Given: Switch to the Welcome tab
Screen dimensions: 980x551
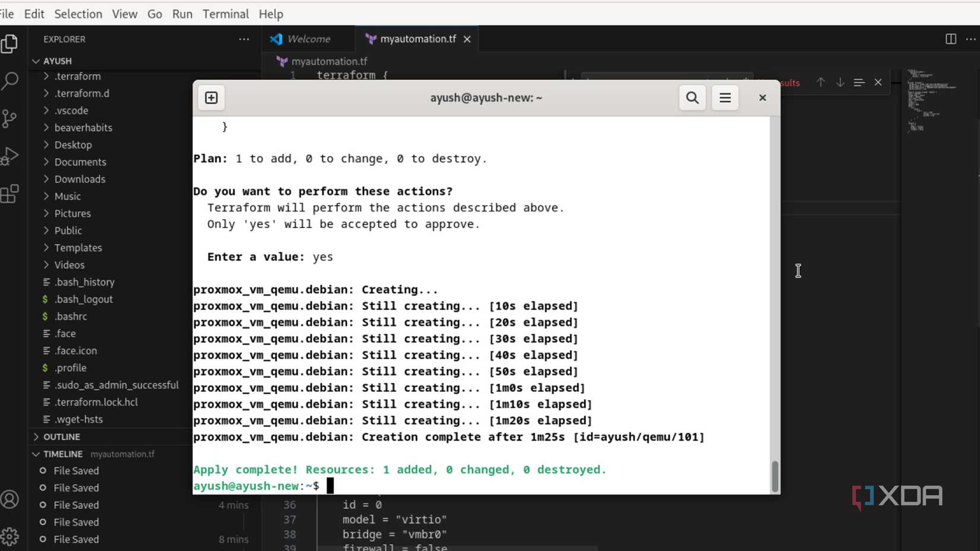Looking at the screenshot, I should click(308, 39).
